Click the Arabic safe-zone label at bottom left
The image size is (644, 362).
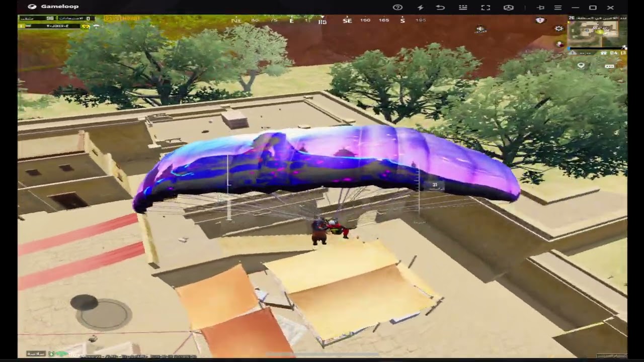[35, 354]
